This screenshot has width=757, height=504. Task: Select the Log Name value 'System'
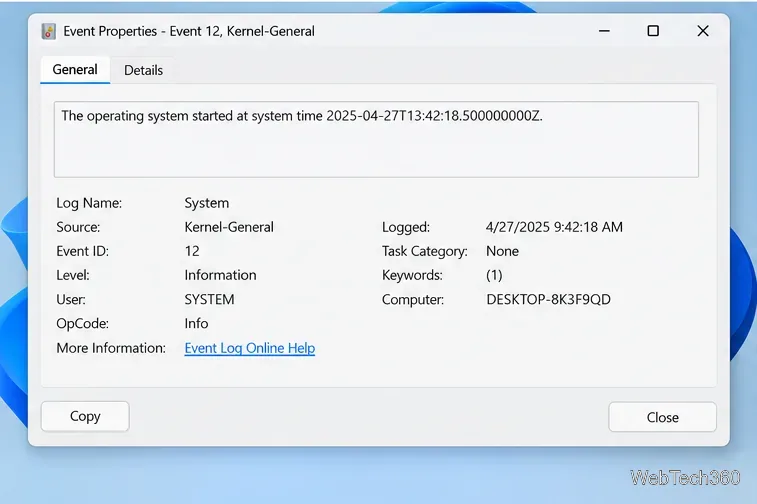coord(207,203)
